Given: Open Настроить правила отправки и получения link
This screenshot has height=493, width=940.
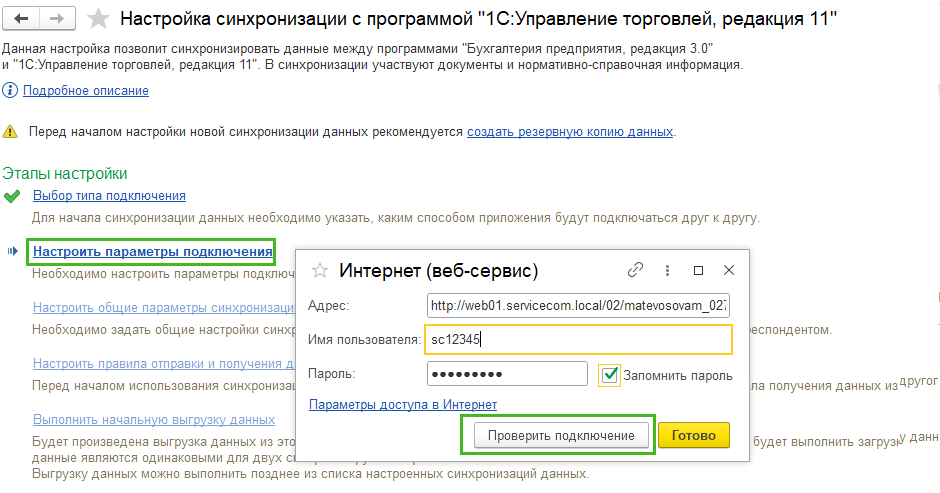Looking at the screenshot, I should (x=164, y=363).
